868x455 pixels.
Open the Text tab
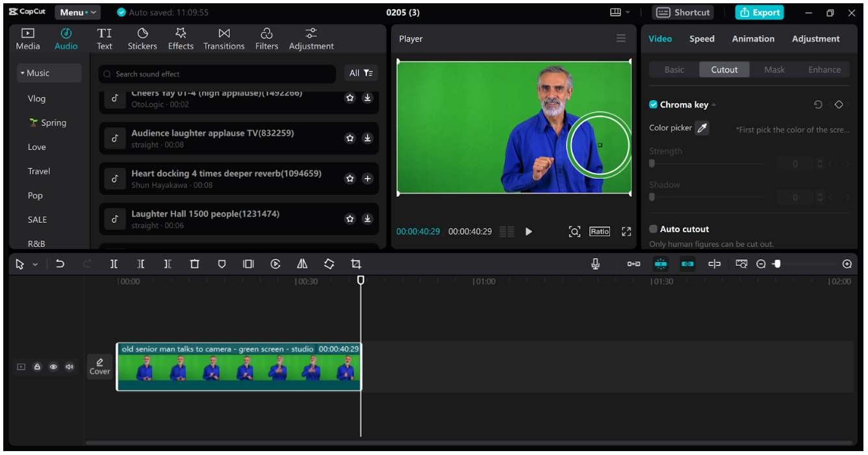[x=105, y=39]
